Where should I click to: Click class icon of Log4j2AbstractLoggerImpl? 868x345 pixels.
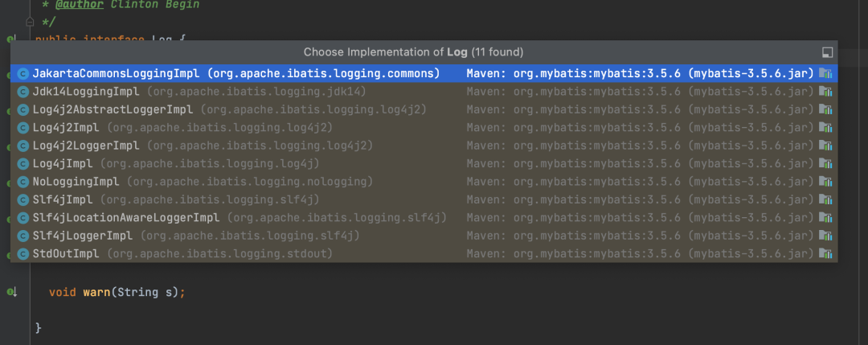pyautogui.click(x=23, y=109)
